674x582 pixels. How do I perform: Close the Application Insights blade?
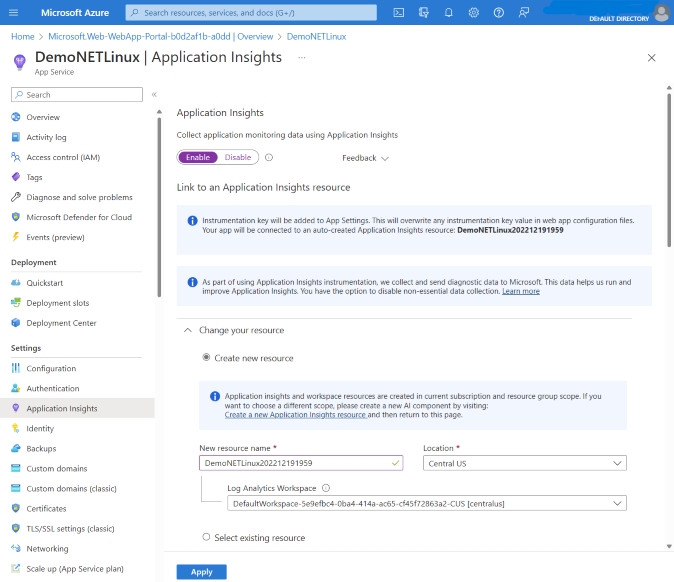pyautogui.click(x=652, y=58)
